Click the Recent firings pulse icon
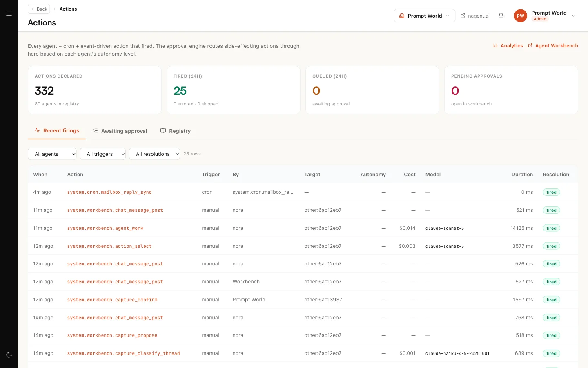Screen dimensions: 588x368 tap(37, 131)
